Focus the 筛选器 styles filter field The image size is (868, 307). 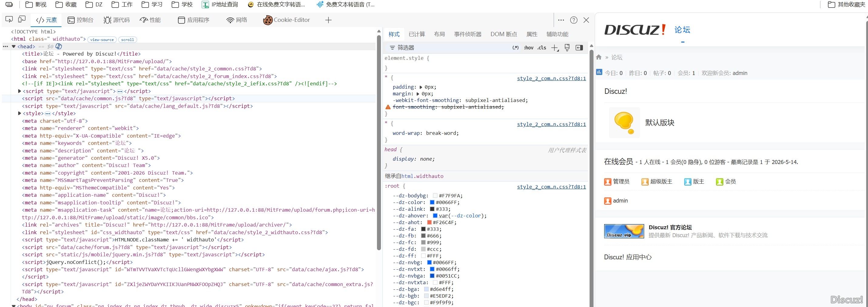click(x=448, y=48)
